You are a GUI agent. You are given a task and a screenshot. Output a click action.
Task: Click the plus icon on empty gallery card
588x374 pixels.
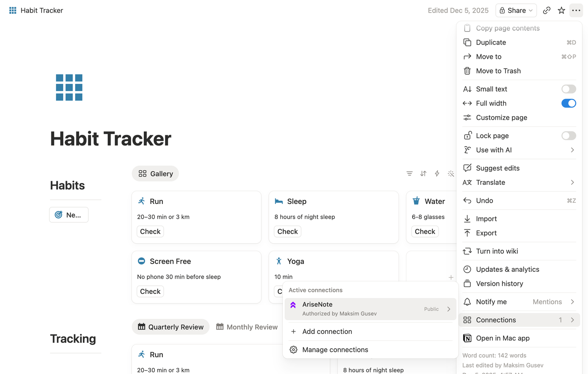(x=451, y=277)
